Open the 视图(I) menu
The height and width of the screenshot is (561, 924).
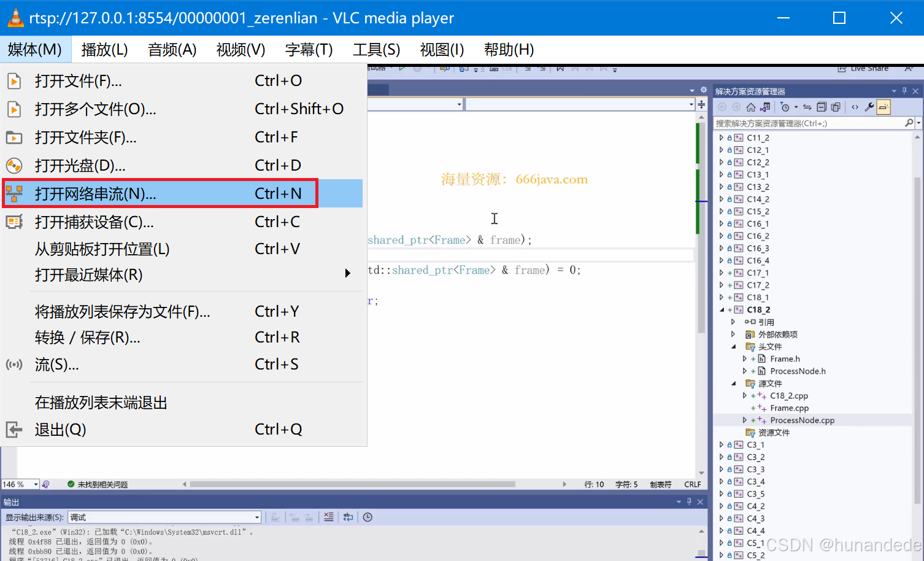[442, 50]
